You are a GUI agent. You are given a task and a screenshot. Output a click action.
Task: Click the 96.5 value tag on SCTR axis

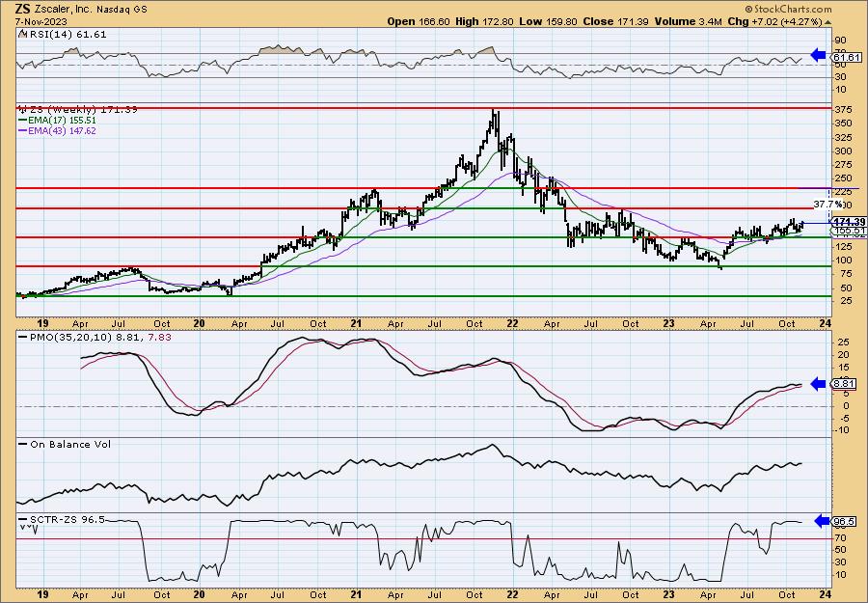[x=844, y=522]
